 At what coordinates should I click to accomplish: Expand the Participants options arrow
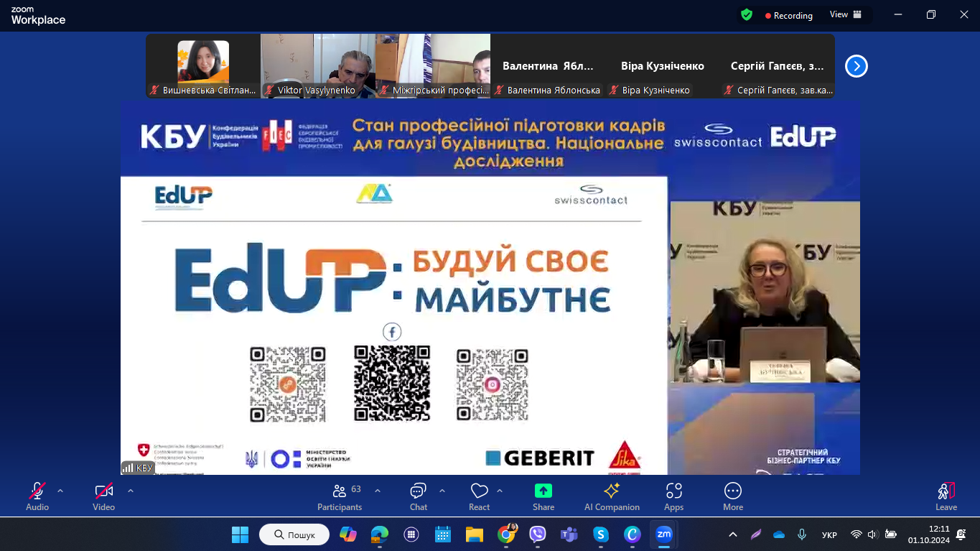tap(378, 491)
